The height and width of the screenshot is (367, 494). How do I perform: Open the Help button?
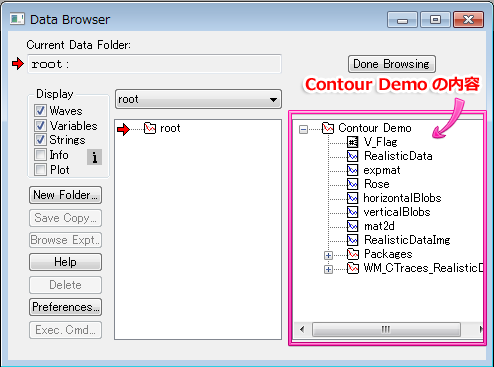[x=65, y=262]
